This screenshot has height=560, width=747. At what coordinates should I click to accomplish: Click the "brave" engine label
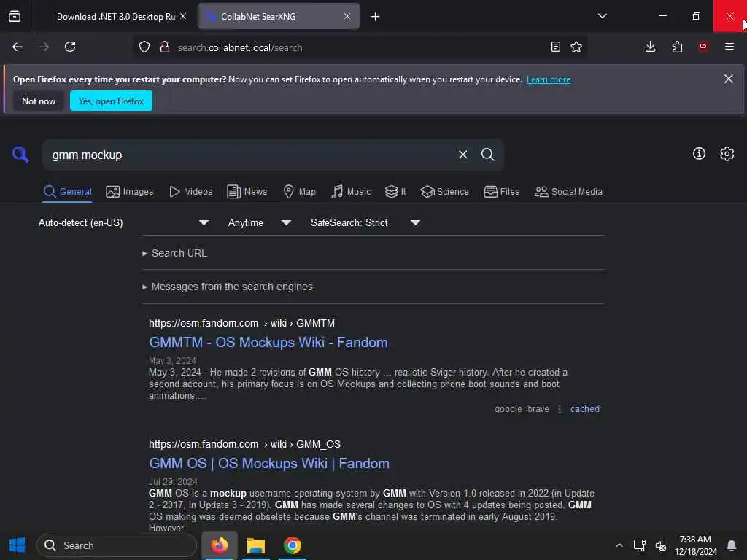538,408
